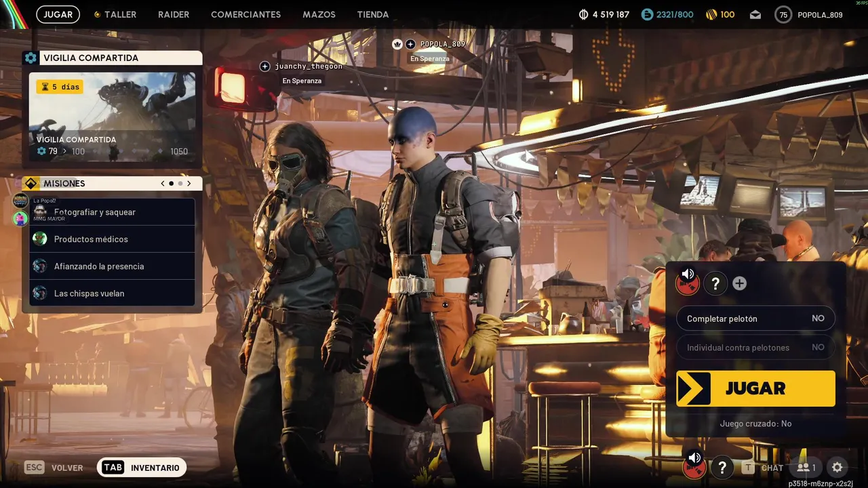Image resolution: width=868 pixels, height=488 pixels.
Task: Click the Las chispas vuelan trader portrait icon
Action: [40, 293]
